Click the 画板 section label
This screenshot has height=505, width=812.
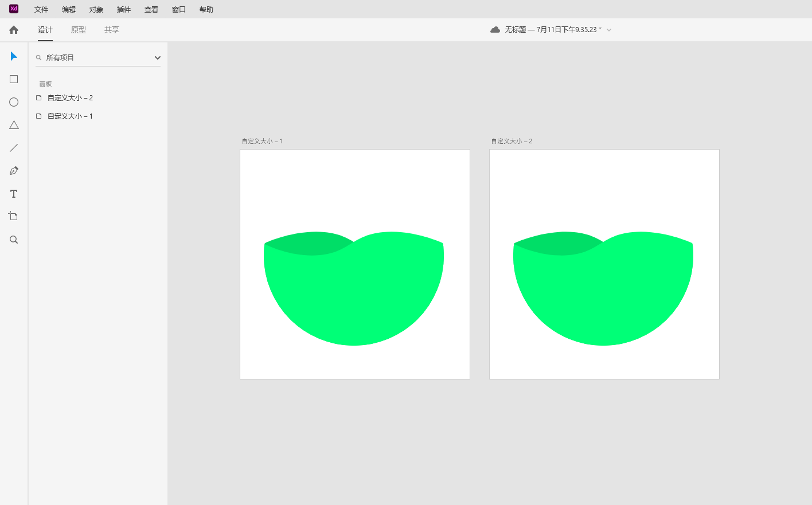[45, 84]
